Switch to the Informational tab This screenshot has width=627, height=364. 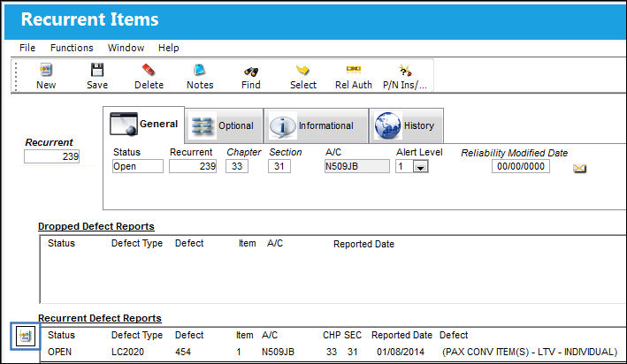click(316, 125)
